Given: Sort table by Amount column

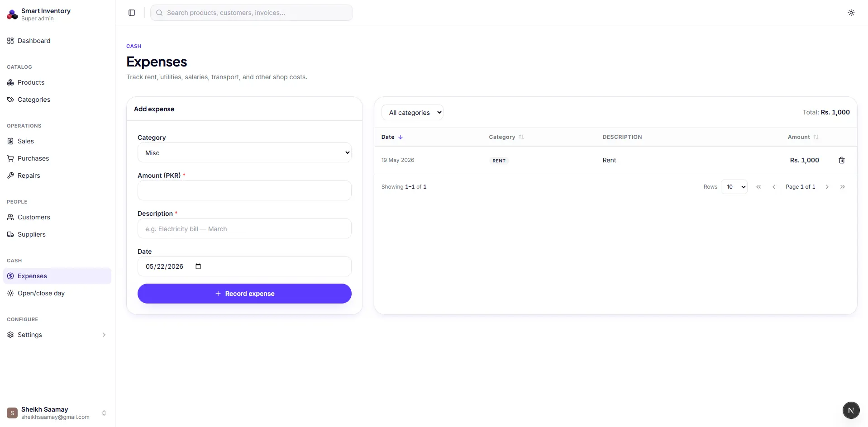Looking at the screenshot, I should pyautogui.click(x=803, y=137).
